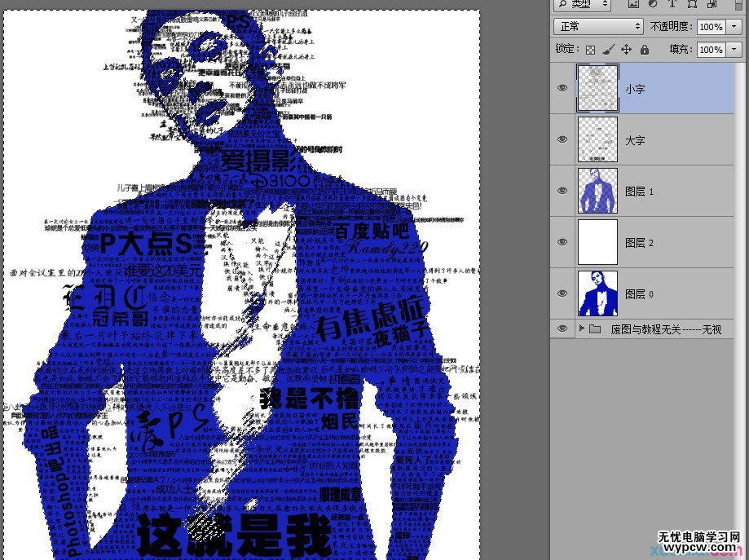Select the group folder icon for 废图与教程无关
Viewport: 749px width, 560px height.
[x=595, y=329]
